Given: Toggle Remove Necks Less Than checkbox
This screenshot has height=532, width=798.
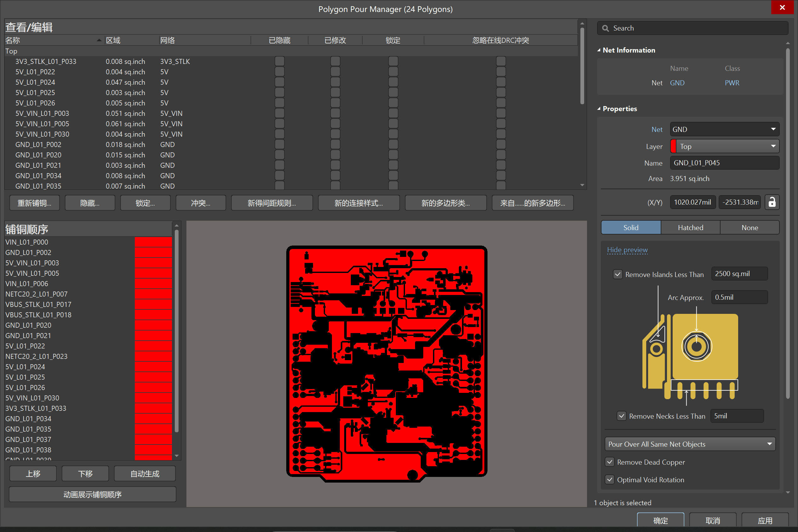Looking at the screenshot, I should [x=621, y=416].
